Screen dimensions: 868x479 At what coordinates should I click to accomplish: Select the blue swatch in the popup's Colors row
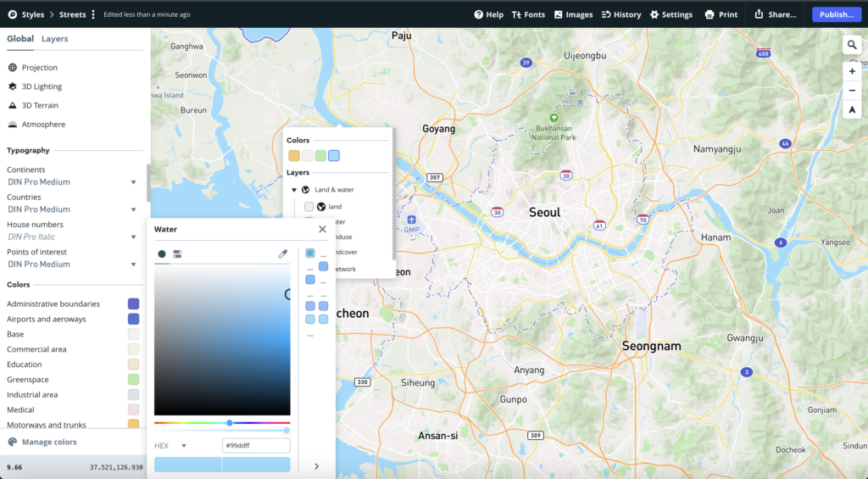tap(334, 156)
